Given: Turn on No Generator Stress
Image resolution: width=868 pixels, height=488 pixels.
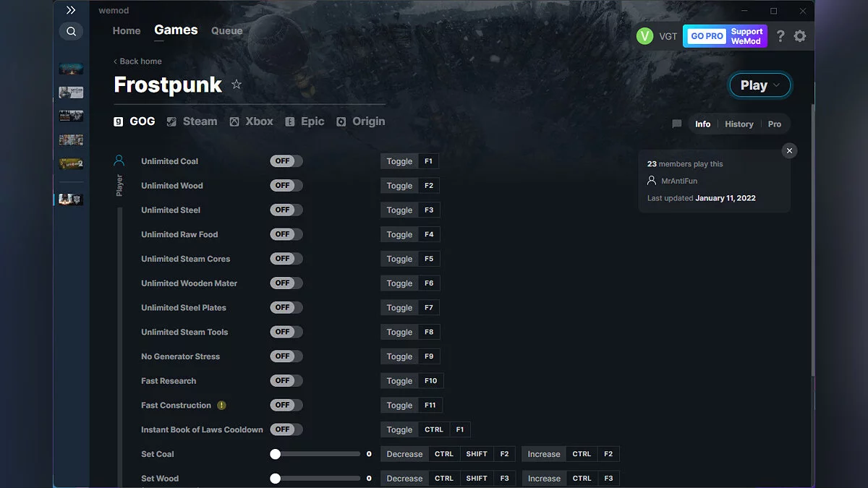Looking at the screenshot, I should [286, 356].
